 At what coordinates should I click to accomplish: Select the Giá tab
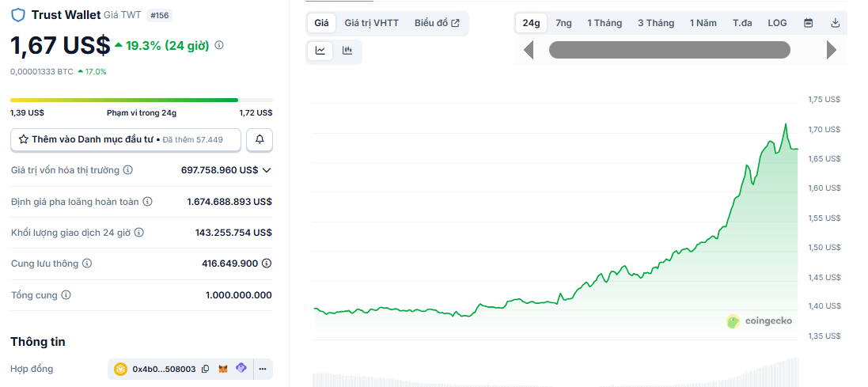321,23
